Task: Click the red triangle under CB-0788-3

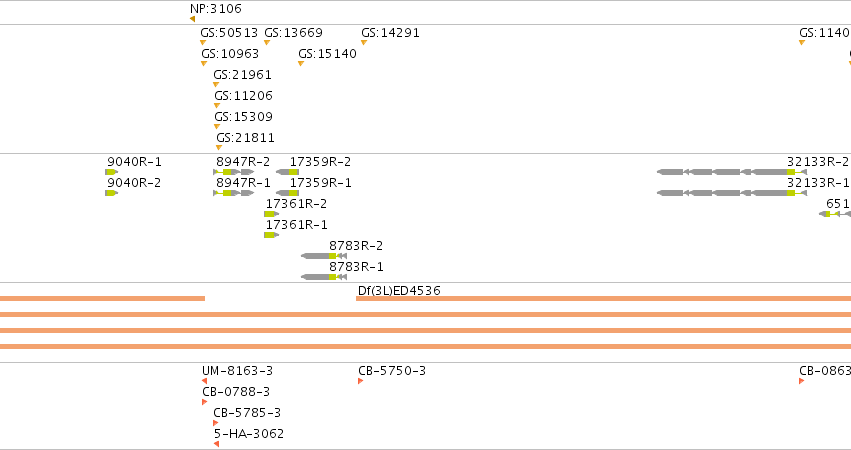Action: (205, 402)
